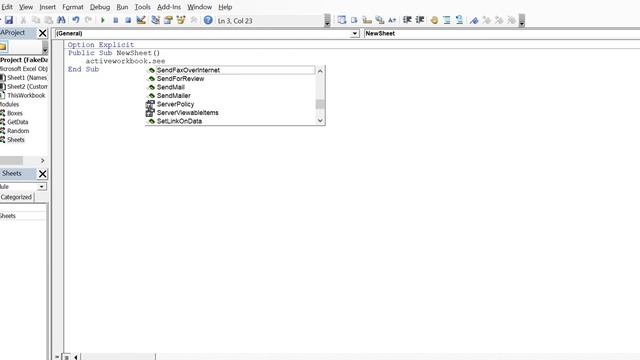
Task: Close the Project Explorer pane
Action: [42, 33]
